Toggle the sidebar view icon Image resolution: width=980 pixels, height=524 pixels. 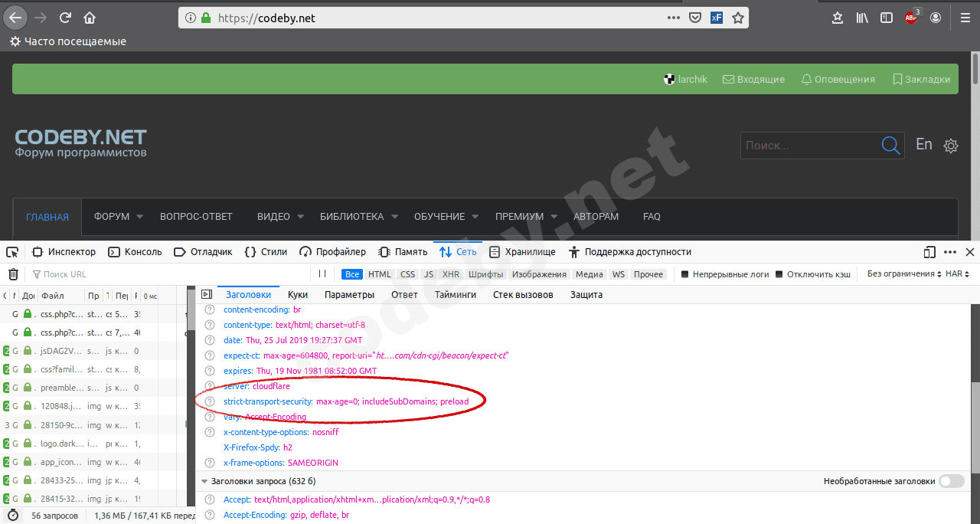pos(886,18)
